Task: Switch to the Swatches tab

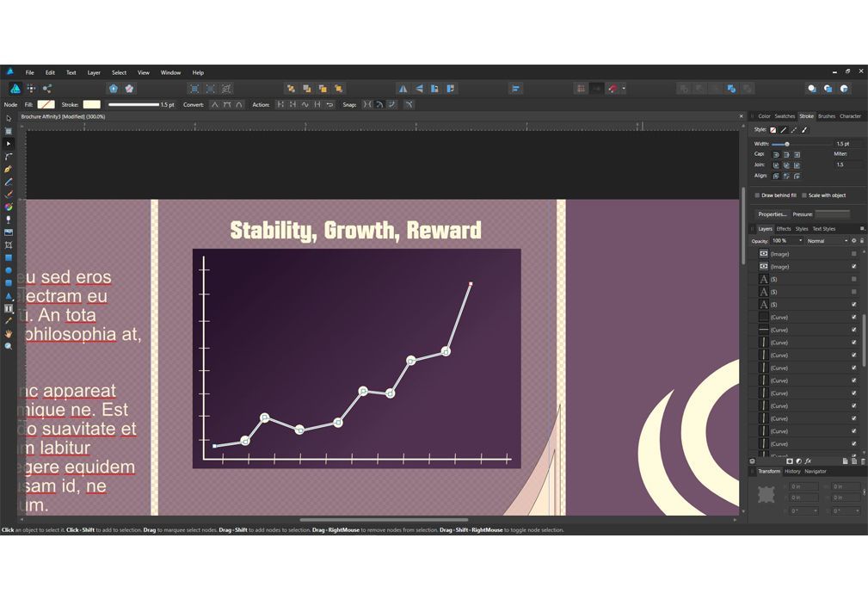Action: pyautogui.click(x=785, y=116)
